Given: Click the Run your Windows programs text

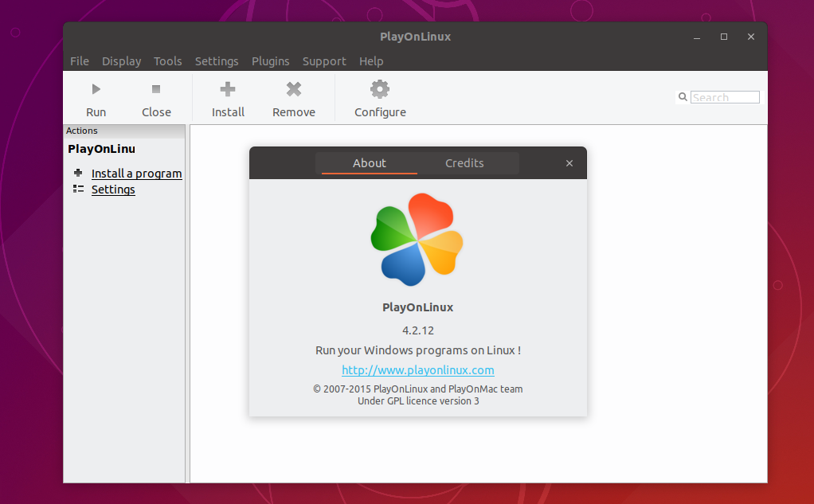Looking at the screenshot, I should pos(418,350).
